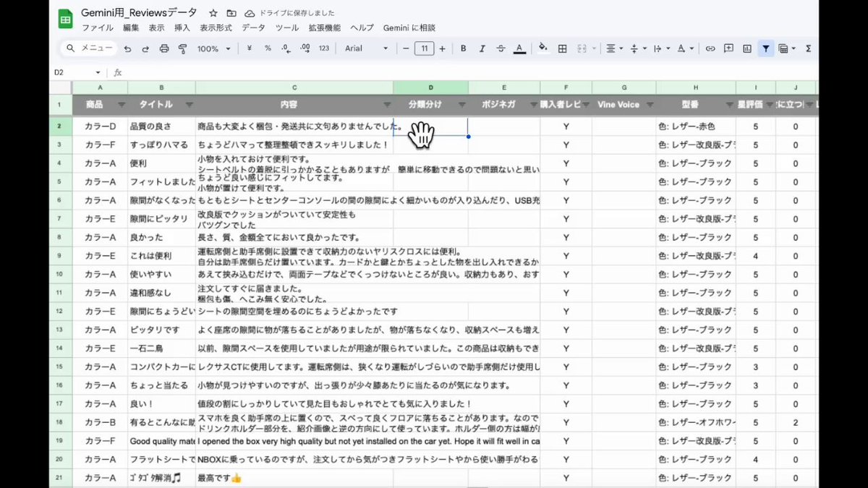The height and width of the screenshot is (488, 868).
Task: Format as percent
Action: coord(268,48)
